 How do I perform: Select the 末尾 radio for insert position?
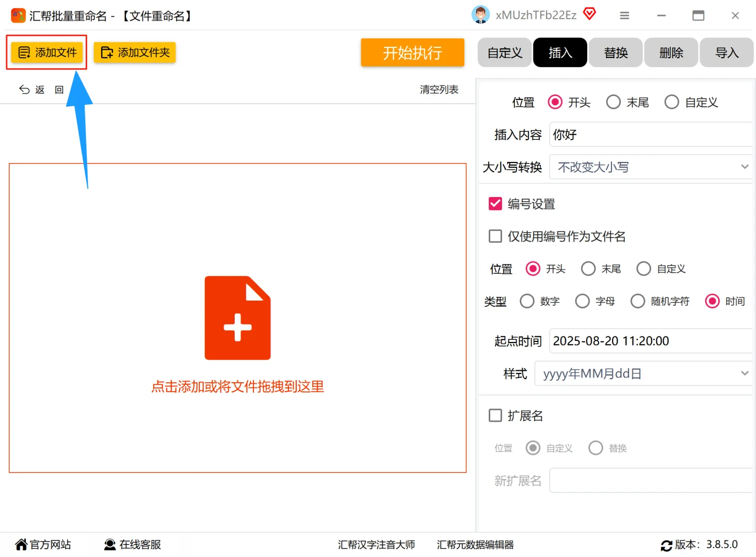pos(613,102)
